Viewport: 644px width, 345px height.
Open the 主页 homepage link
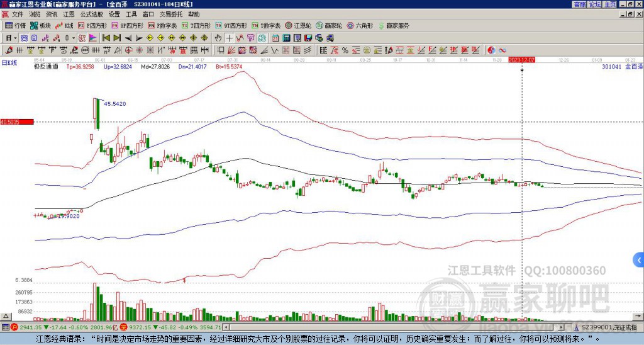[610, 4]
